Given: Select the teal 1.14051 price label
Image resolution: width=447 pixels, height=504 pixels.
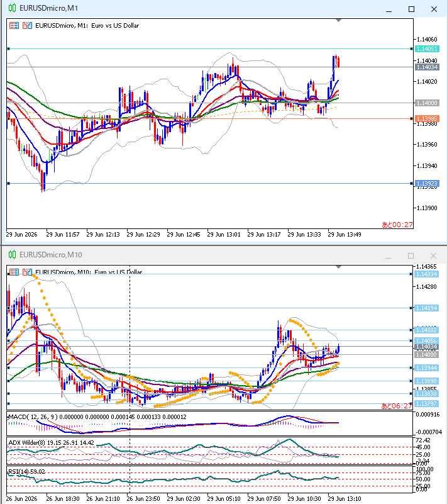Looking at the screenshot, I should [x=427, y=49].
